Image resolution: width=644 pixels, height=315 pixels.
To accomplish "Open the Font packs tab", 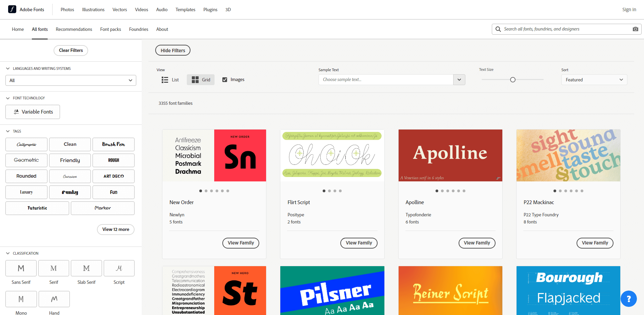I will (x=110, y=29).
